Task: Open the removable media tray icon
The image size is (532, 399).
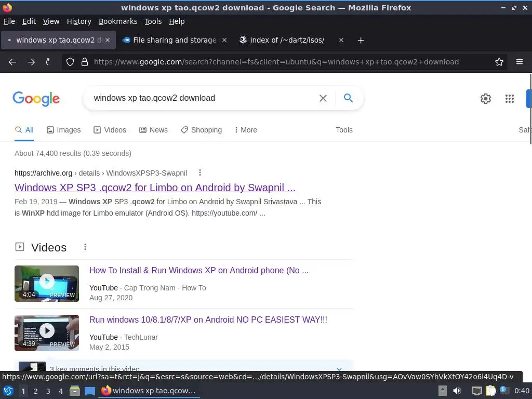Action: [443, 391]
